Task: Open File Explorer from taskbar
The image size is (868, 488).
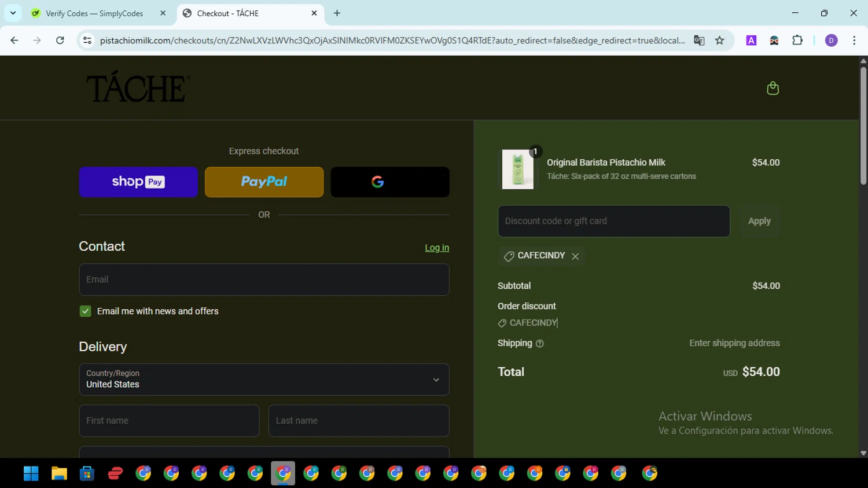Action: [59, 474]
